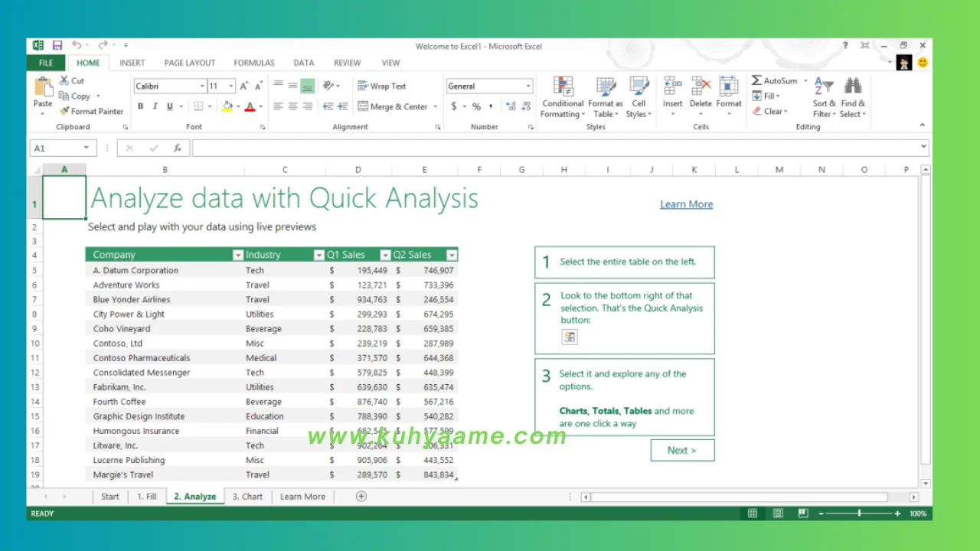Apply red Font Color A
Viewport: 980px width, 551px height.
click(250, 106)
